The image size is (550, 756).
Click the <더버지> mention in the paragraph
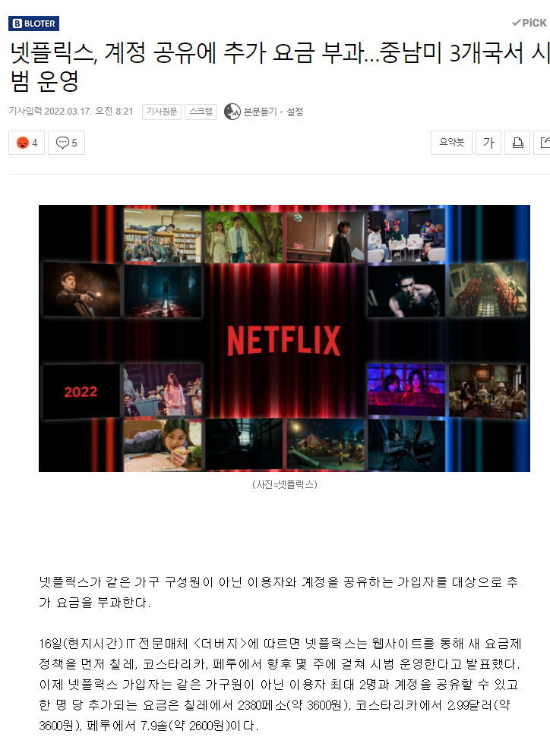click(x=220, y=644)
